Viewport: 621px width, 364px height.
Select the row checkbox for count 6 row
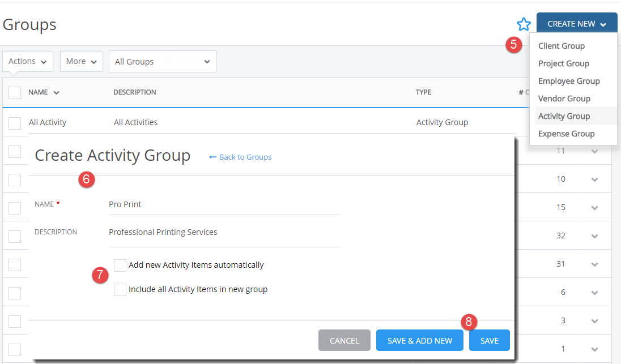pyautogui.click(x=15, y=293)
